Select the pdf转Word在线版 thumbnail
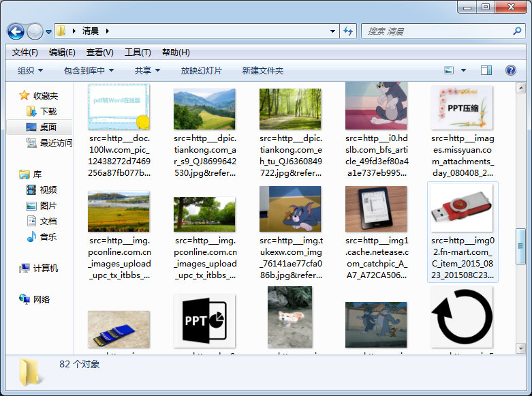 tap(119, 107)
